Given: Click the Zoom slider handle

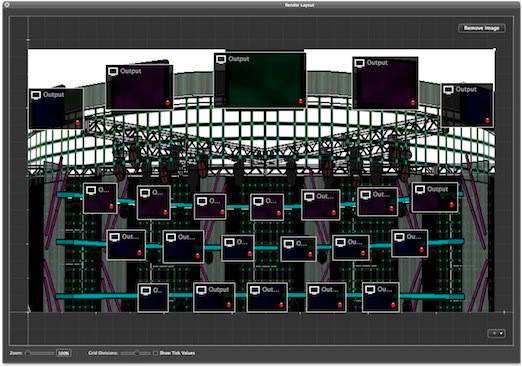Looking at the screenshot, I should point(28,353).
